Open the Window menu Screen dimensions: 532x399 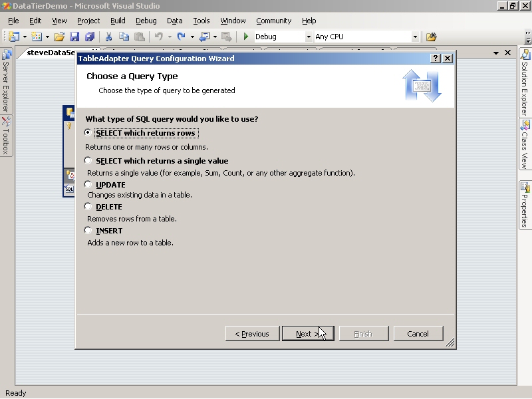tap(233, 21)
